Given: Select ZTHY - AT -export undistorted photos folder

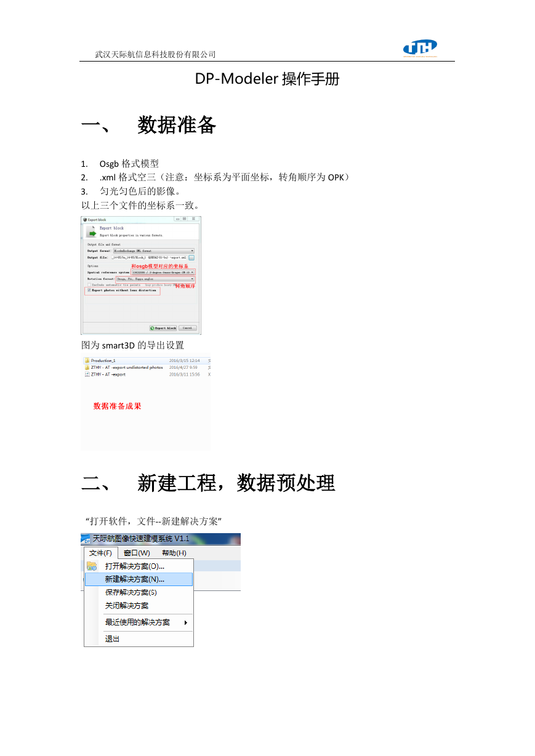Looking at the screenshot, I should coord(127,368).
